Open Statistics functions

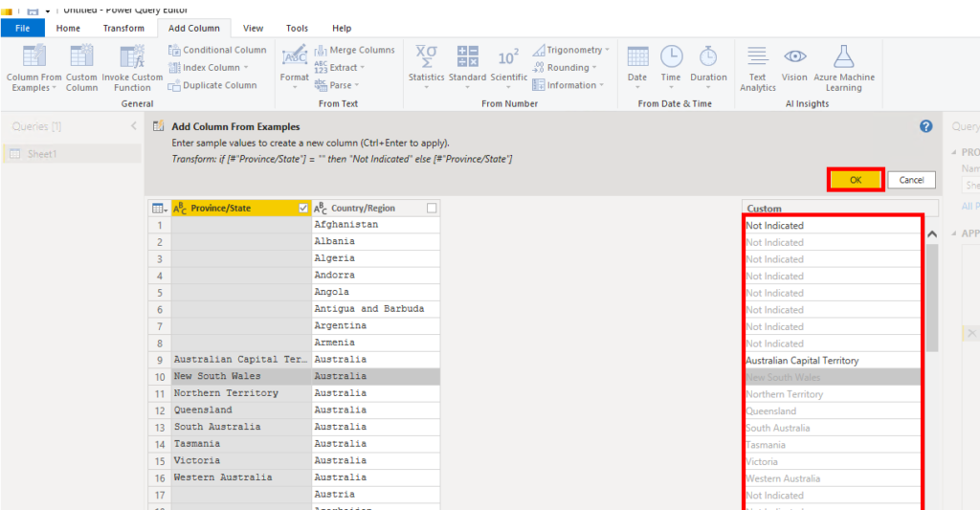coord(426,66)
